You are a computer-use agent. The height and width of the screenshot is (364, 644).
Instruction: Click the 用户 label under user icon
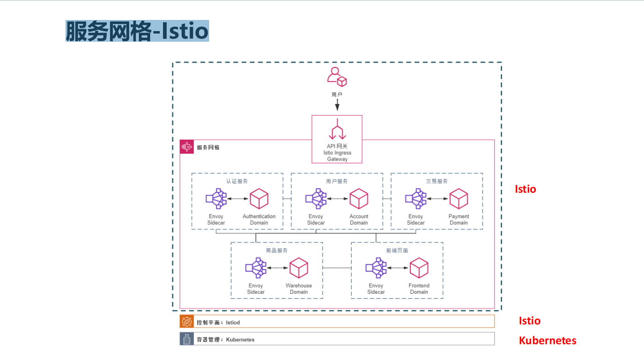click(x=337, y=95)
